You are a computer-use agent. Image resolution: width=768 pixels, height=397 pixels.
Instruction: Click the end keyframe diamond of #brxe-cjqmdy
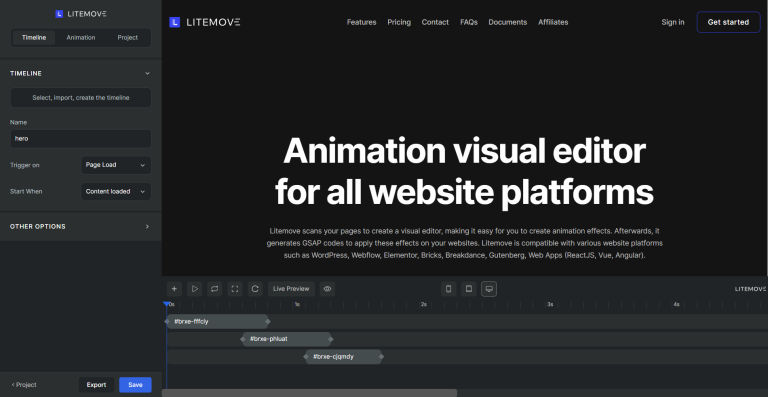pyautogui.click(x=381, y=356)
